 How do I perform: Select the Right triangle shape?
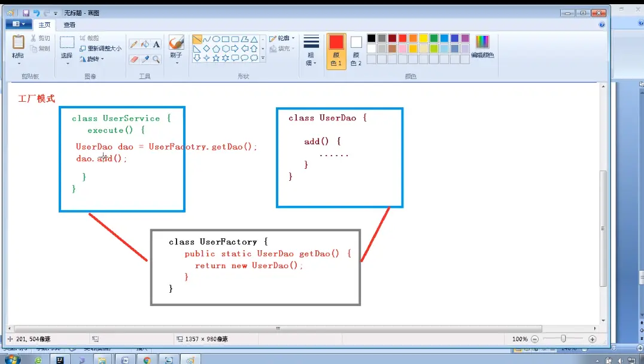197,49
